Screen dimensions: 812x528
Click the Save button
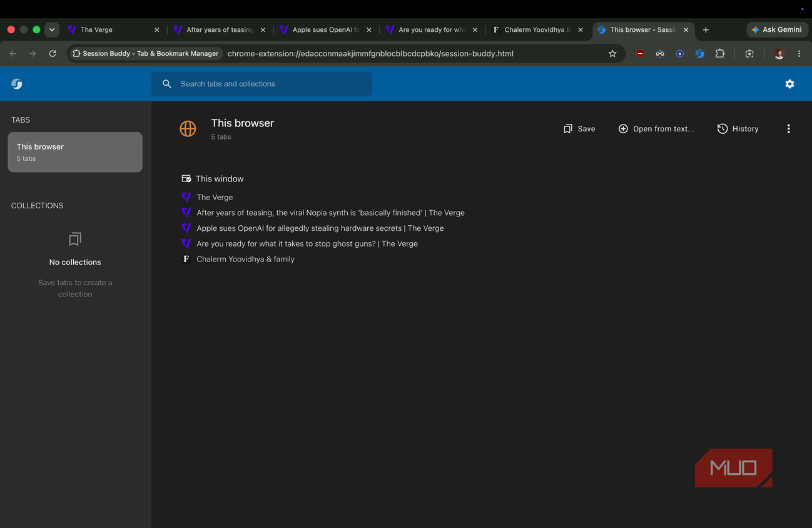[579, 129]
